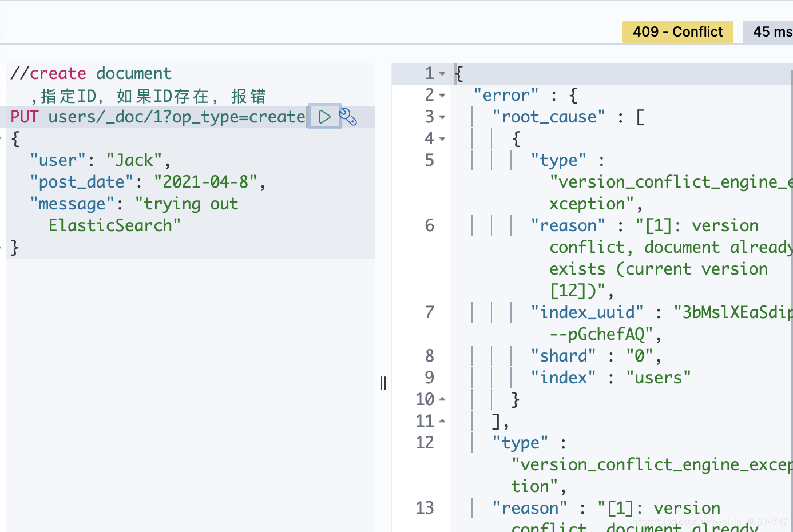The image size is (793, 532).
Task: Click the opening brace of the request body
Action: tap(15, 138)
